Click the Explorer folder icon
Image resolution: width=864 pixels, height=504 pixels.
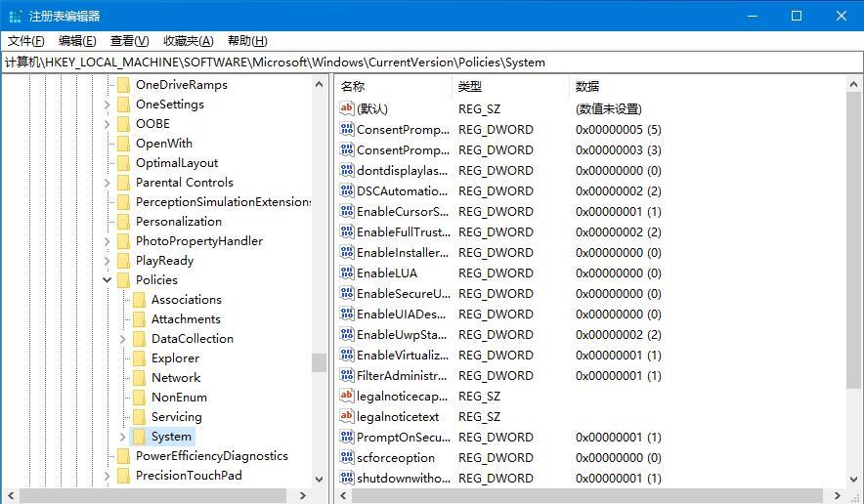point(140,358)
